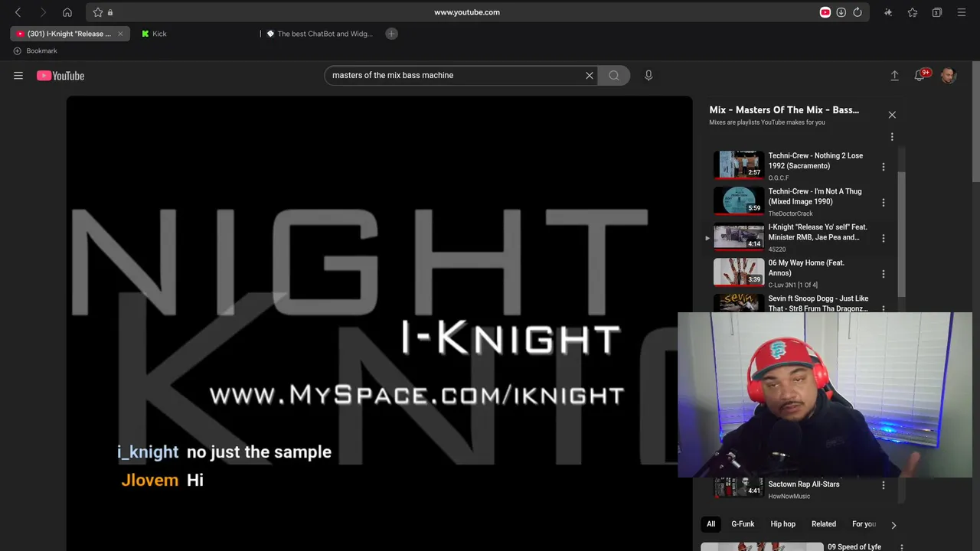Open the bookmarks list star icon
The height and width of the screenshot is (551, 980).
[x=913, y=12]
